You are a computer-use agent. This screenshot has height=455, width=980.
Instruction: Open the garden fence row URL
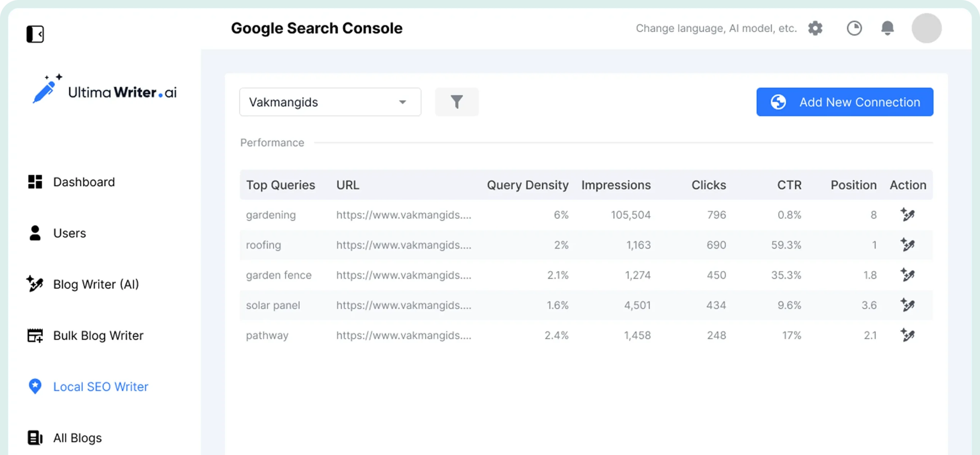[x=403, y=275]
